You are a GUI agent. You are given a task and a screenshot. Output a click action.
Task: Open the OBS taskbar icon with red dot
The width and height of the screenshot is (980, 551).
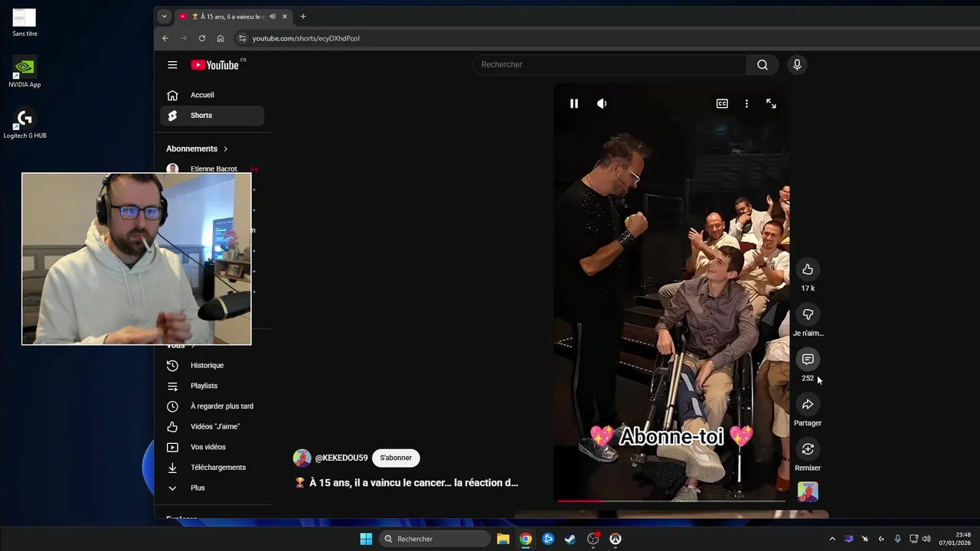[x=593, y=539]
